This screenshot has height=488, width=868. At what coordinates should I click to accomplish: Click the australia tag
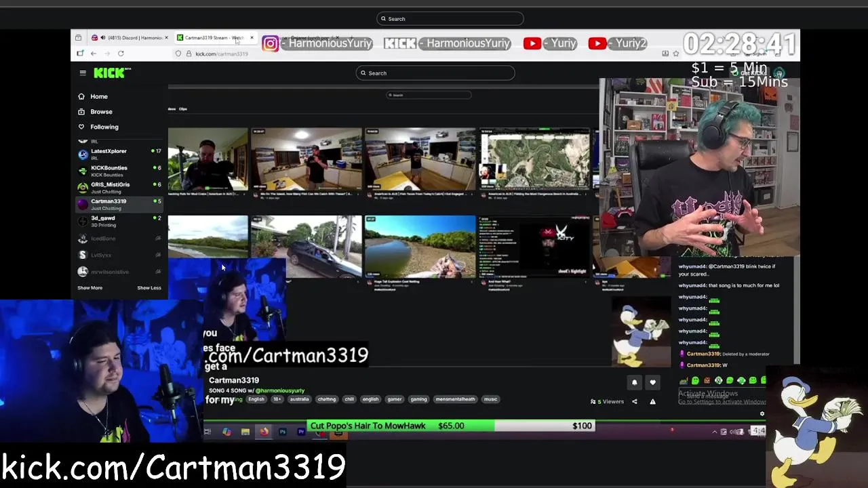pyautogui.click(x=299, y=399)
